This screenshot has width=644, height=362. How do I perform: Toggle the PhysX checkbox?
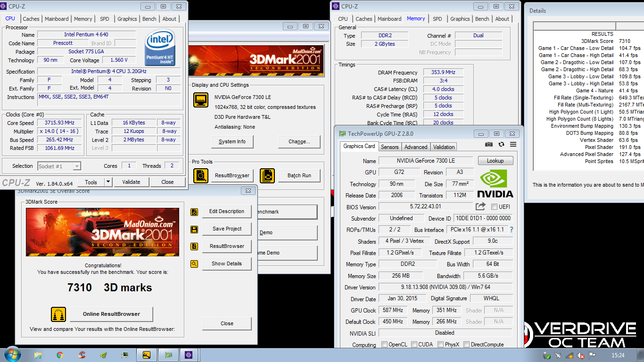point(440,345)
